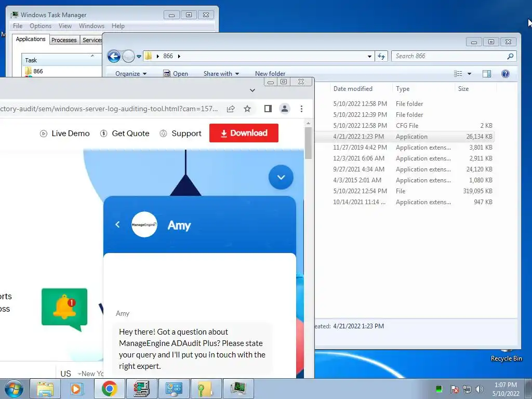Click the blue help icon in Explorer
Screen dimensions: 532x399
[x=505, y=74]
